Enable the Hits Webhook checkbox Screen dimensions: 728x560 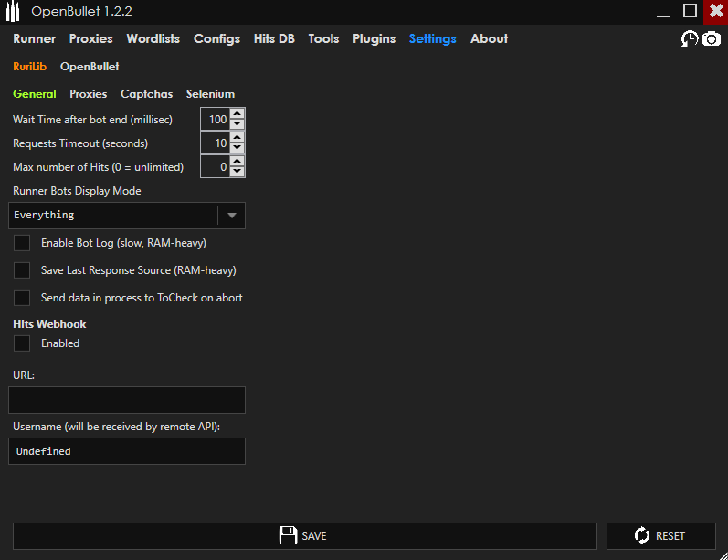22,343
